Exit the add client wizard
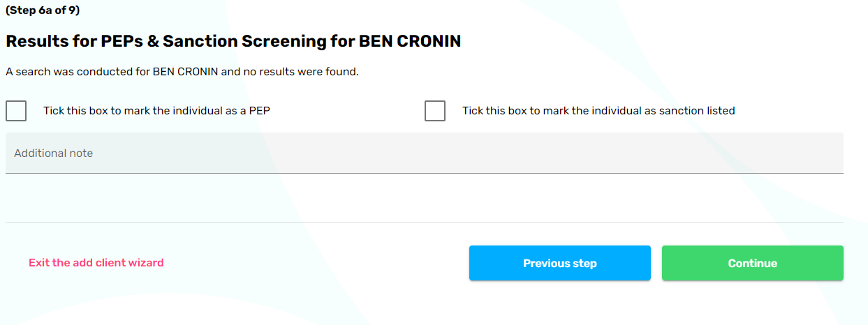 coord(96,263)
